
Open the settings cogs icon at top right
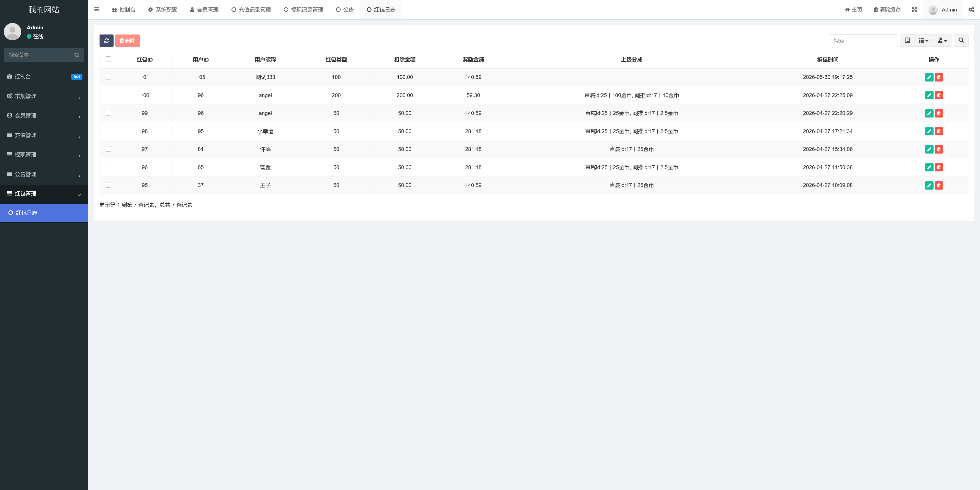(971, 9)
